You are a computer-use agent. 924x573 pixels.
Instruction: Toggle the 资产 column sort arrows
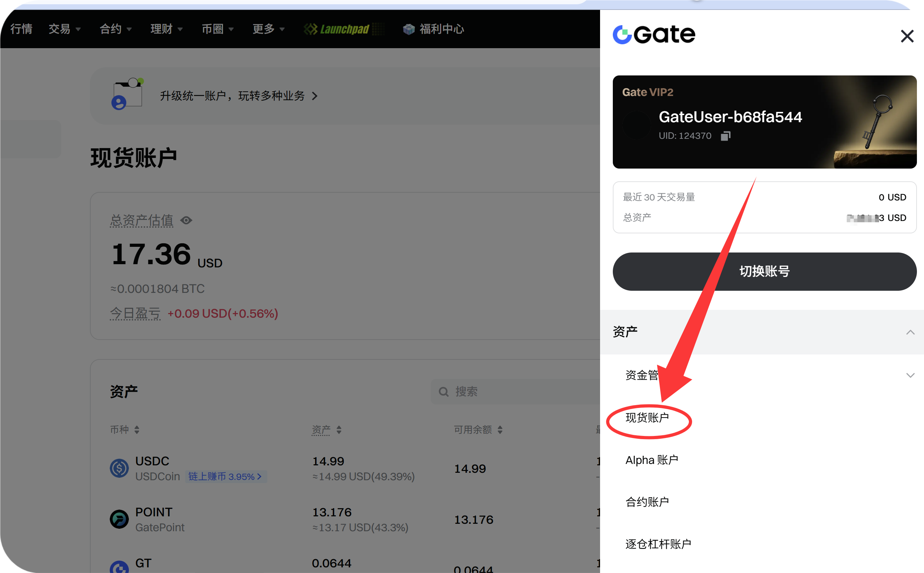[x=339, y=429]
